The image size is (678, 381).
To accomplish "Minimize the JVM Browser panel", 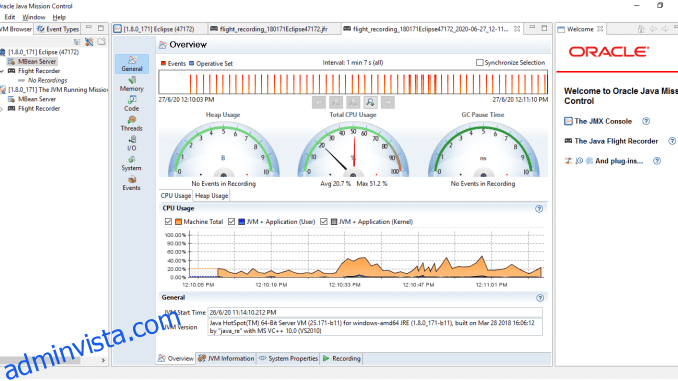I will (89, 27).
